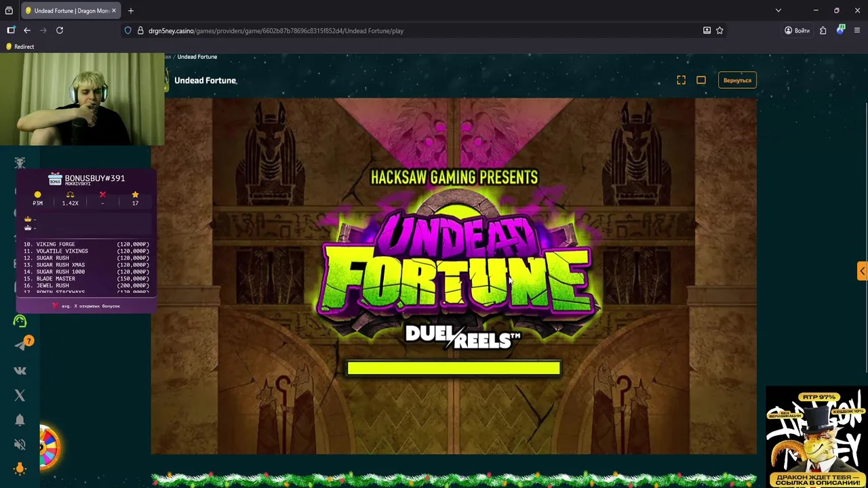
Task: Click the tracking protection shield icon
Action: click(127, 30)
